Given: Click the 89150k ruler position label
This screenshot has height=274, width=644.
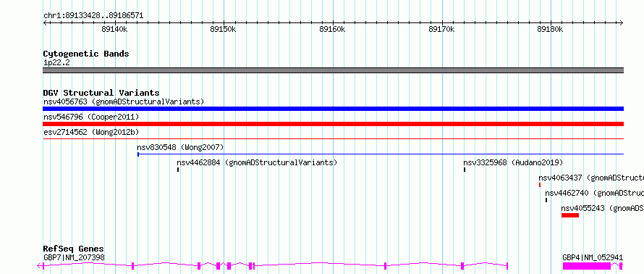Looking at the screenshot, I should pyautogui.click(x=223, y=29).
